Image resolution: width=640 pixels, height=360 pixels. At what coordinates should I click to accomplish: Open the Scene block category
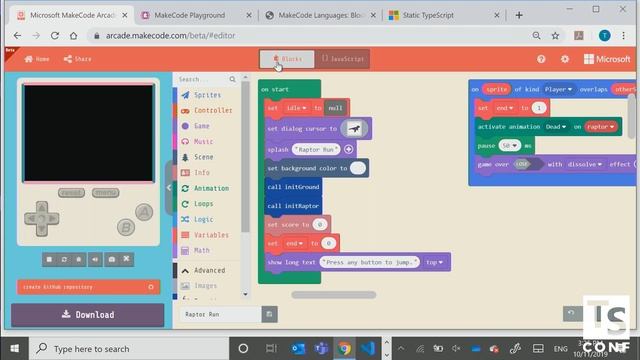point(203,157)
